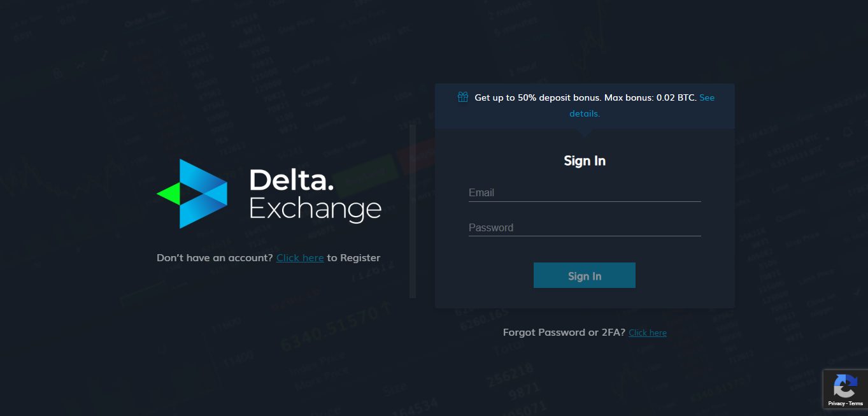Focus the Email input field
The image size is (868, 416).
584,193
